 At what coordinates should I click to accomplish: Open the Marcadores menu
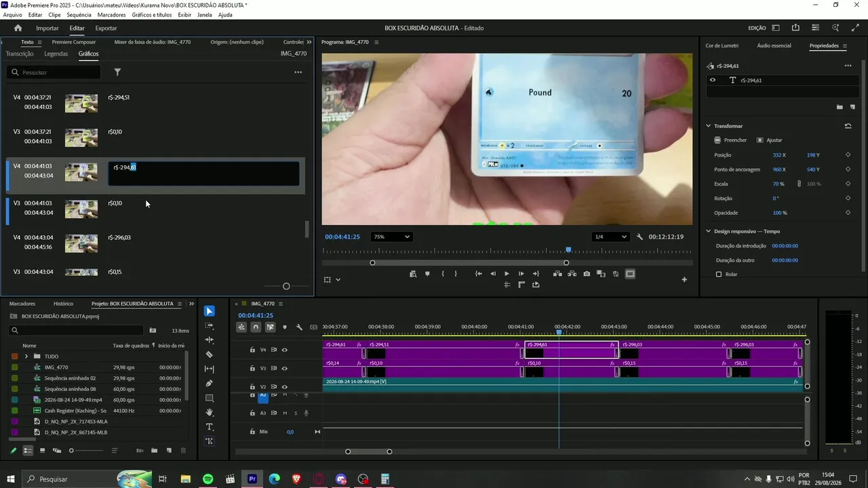[x=111, y=14]
